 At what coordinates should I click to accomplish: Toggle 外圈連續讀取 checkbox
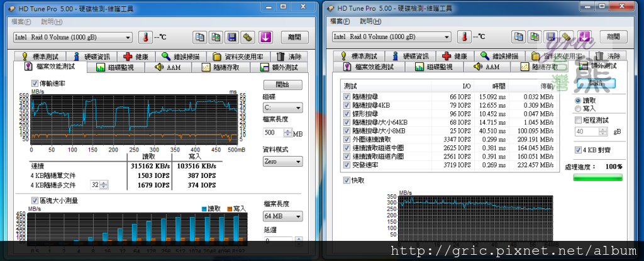tap(347, 140)
